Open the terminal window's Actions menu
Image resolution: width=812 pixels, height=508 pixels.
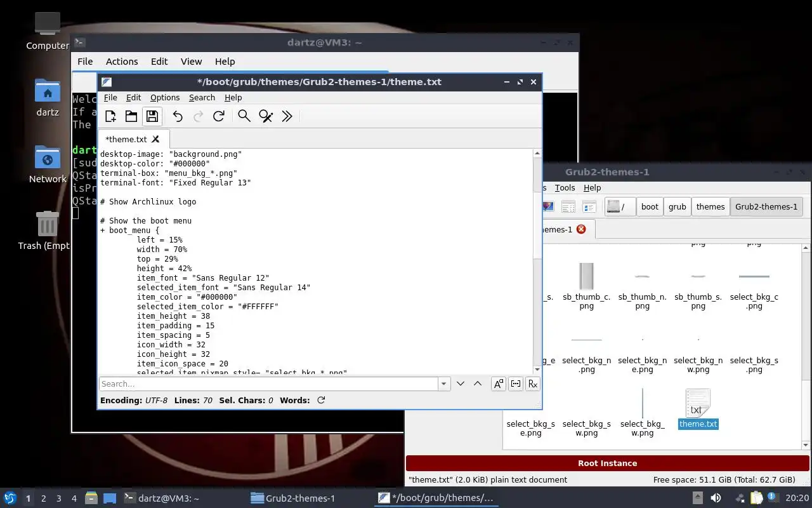122,62
